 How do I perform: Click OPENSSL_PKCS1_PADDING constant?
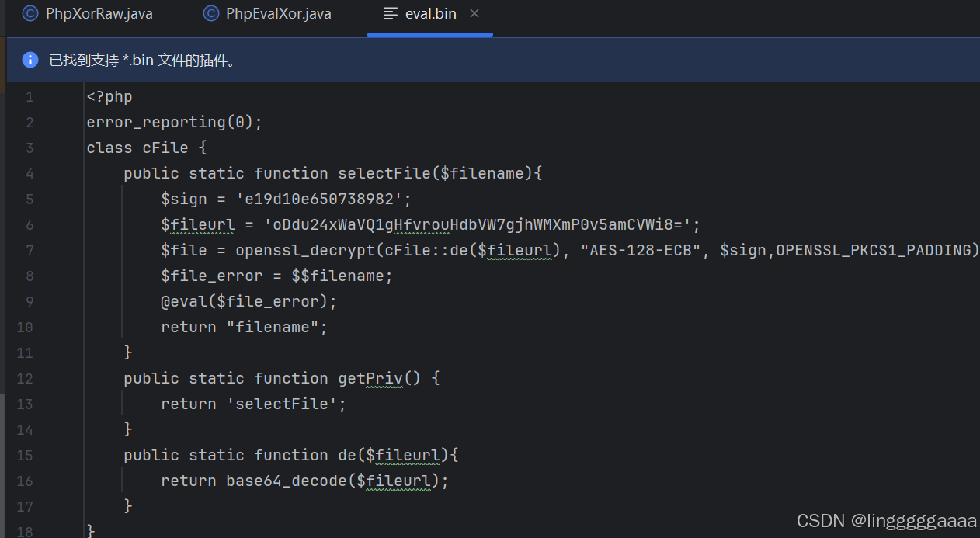tap(874, 251)
